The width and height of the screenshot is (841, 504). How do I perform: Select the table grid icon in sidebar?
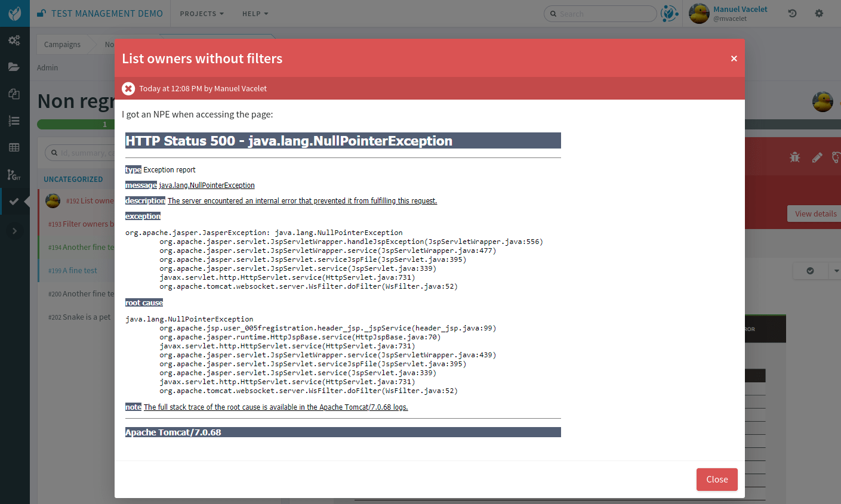pos(14,147)
